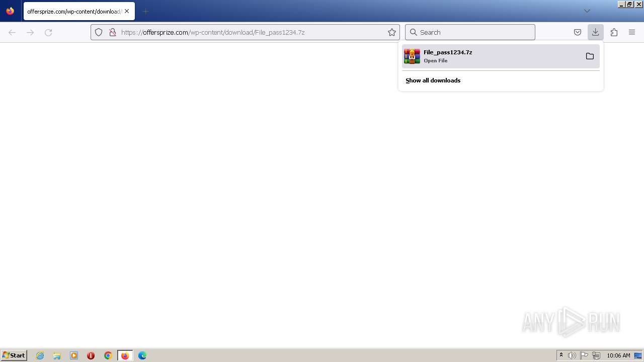Viewport: 644px width, 362px height.
Task: Launch Opera from the taskbar
Action: click(91, 355)
